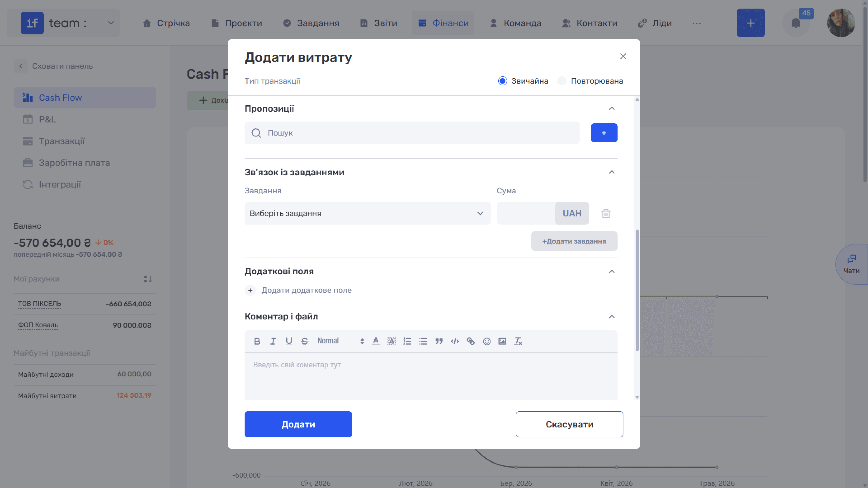Close the Додати витрату dialog
This screenshot has height=488, width=868.
tap(623, 56)
